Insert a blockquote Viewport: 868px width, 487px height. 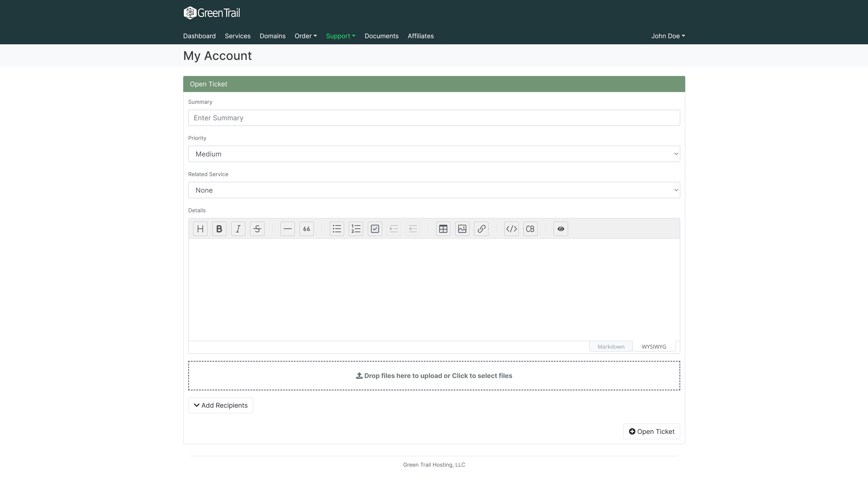(307, 229)
